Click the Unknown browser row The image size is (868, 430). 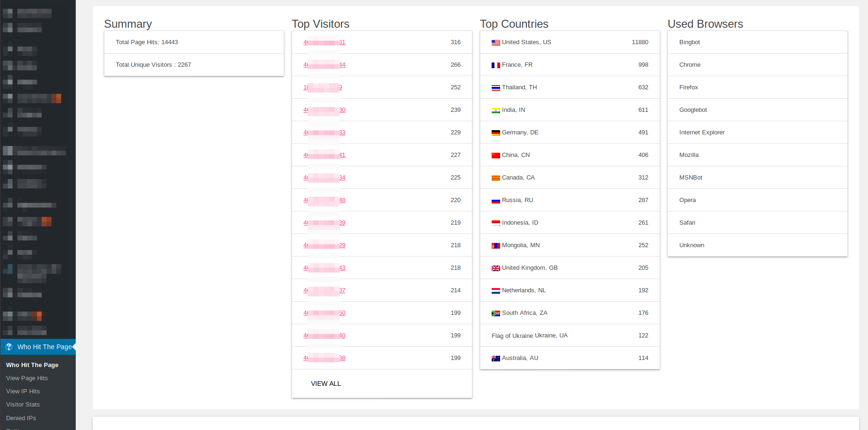(757, 245)
